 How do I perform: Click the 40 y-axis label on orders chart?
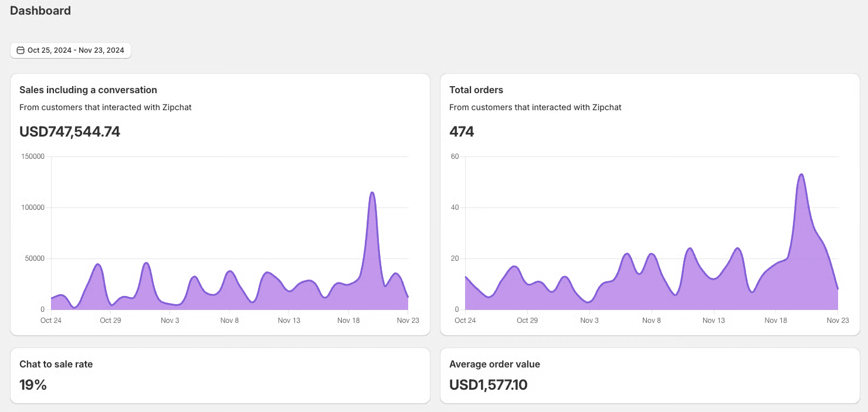[x=455, y=207]
